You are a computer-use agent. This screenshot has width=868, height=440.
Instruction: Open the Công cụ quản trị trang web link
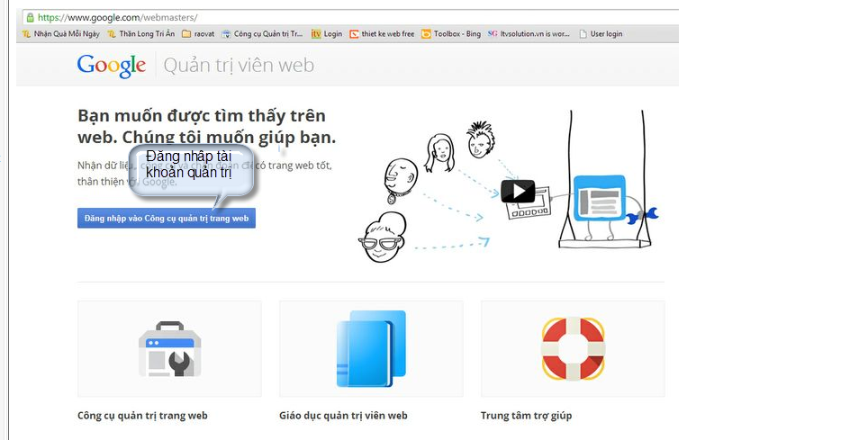click(x=142, y=416)
